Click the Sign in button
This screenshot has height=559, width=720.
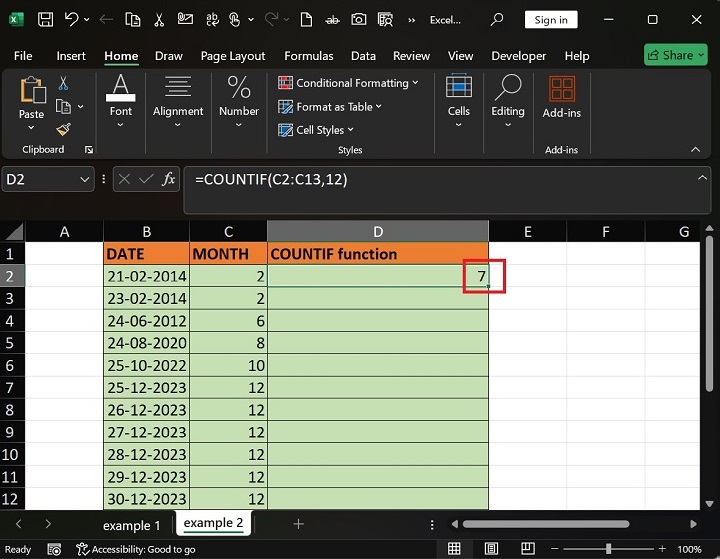coord(550,20)
